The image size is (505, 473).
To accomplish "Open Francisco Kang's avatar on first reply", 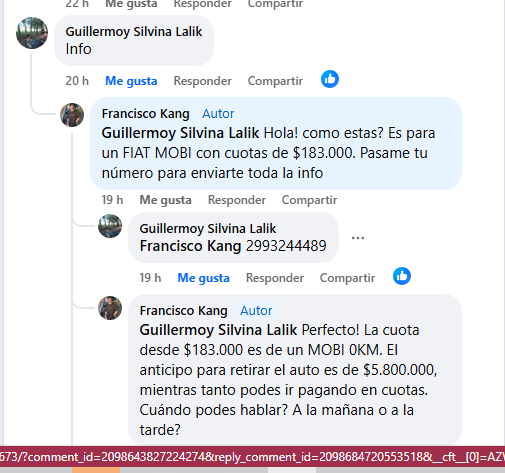I will [x=72, y=115].
